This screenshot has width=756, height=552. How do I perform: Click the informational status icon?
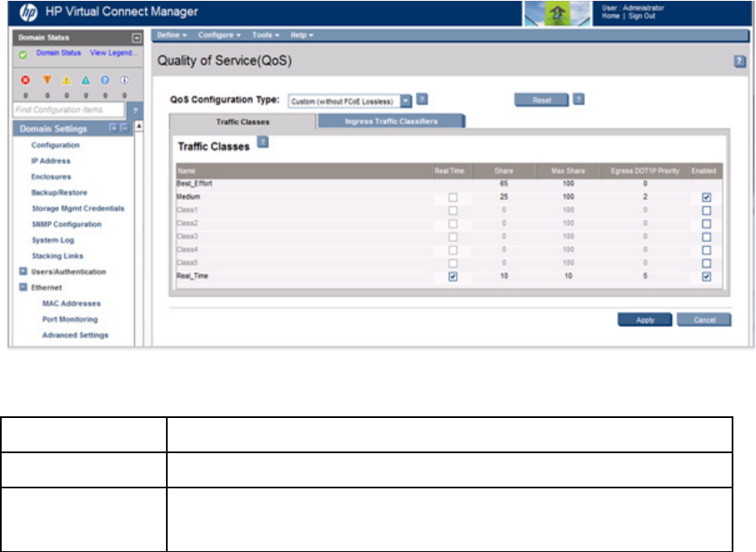(124, 80)
